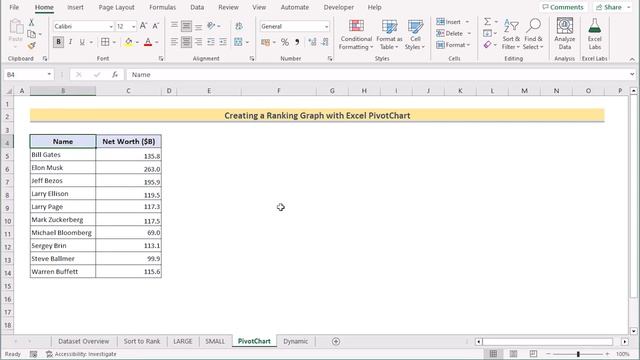Screen dimensions: 640x360
Task: Switch to the Dynamic sheet tab
Action: pos(296,341)
